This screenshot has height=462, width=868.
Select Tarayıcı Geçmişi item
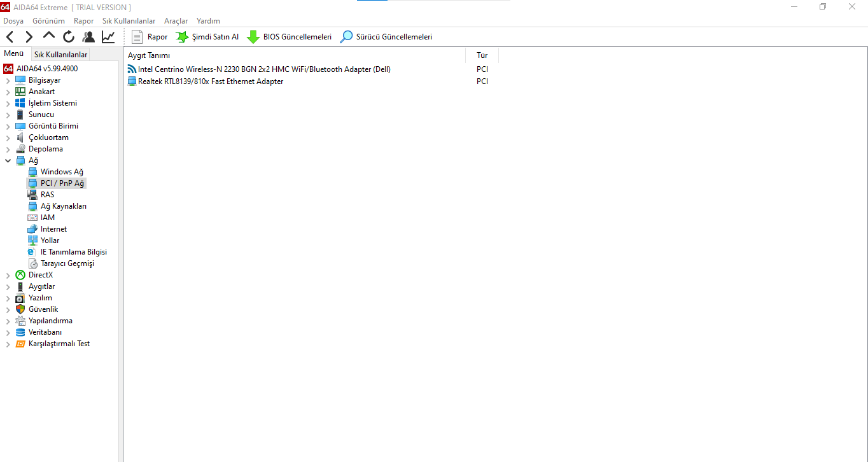67,263
